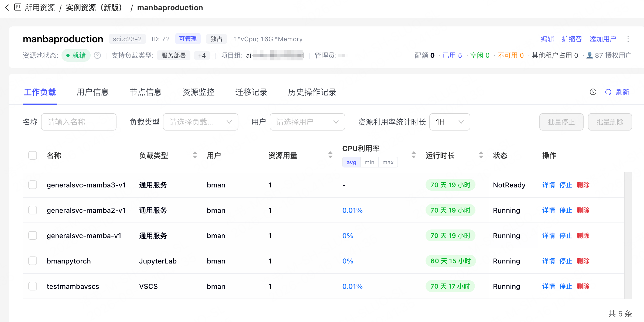Click 停止 for bmanpytorch
Viewport: 644px width, 322px height.
point(566,261)
